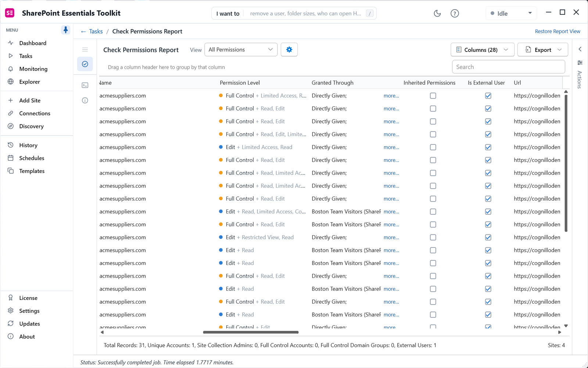Uncheck Is External User for Edit + Limited Access, Read row
Viewport: 588px width, 368px height.
tap(488, 147)
